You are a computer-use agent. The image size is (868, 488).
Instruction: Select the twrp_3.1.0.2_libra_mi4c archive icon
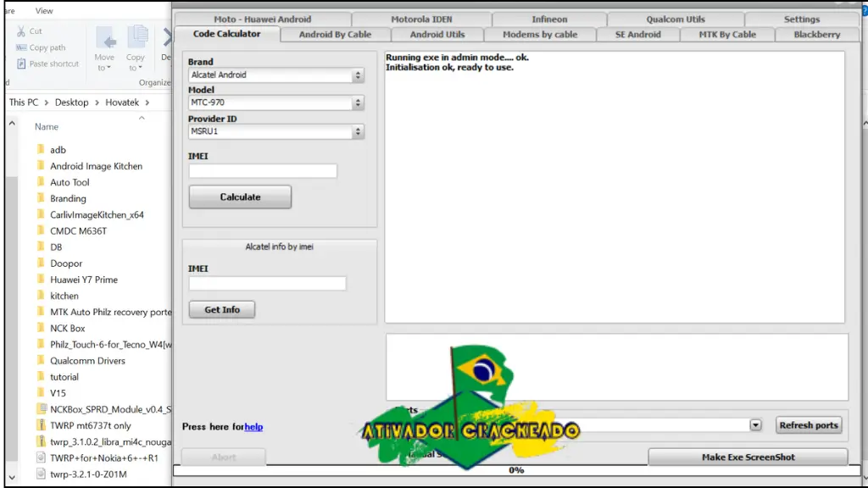(x=41, y=441)
